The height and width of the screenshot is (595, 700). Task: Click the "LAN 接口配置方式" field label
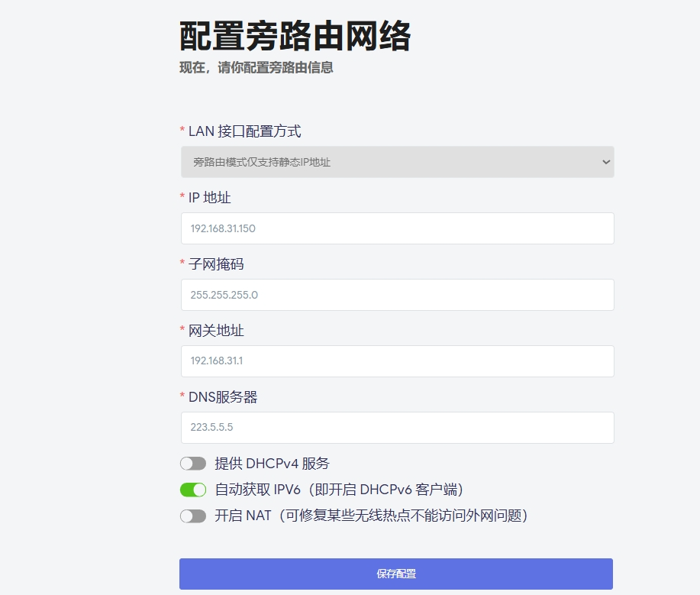coord(244,131)
